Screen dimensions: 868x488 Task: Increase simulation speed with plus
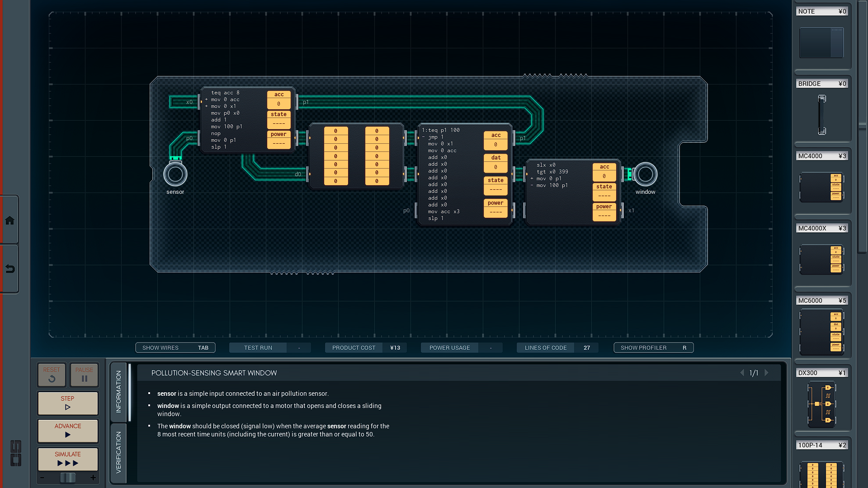[x=93, y=478]
